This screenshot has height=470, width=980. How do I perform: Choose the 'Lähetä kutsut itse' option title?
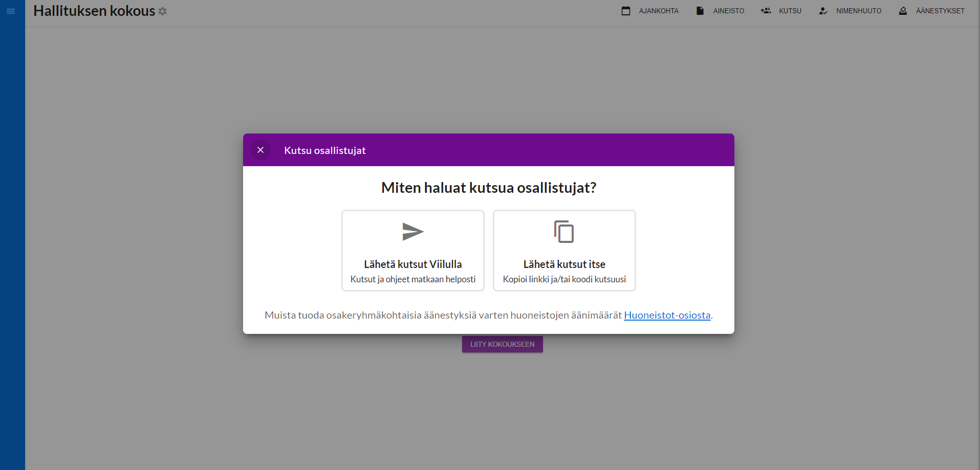coord(564,264)
